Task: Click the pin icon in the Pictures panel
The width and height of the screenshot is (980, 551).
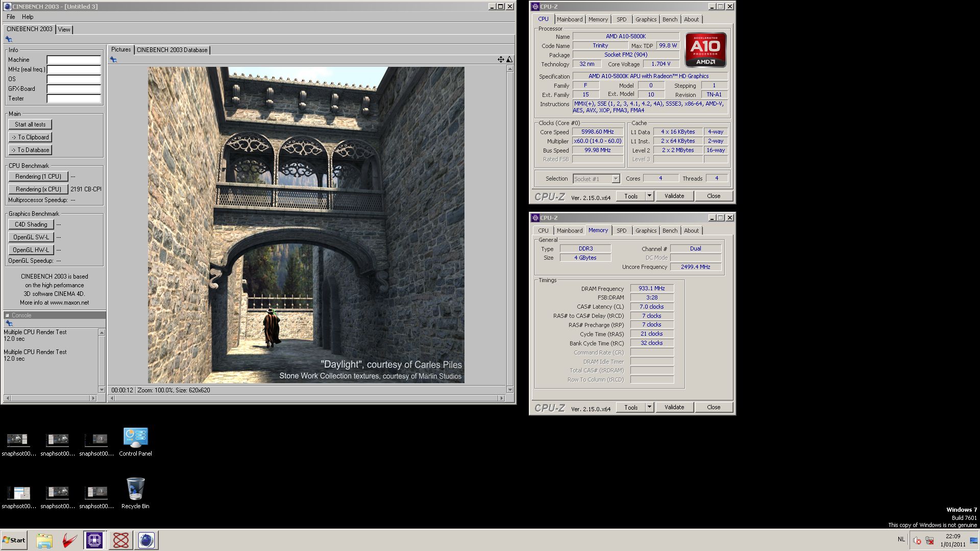Action: click(x=113, y=60)
